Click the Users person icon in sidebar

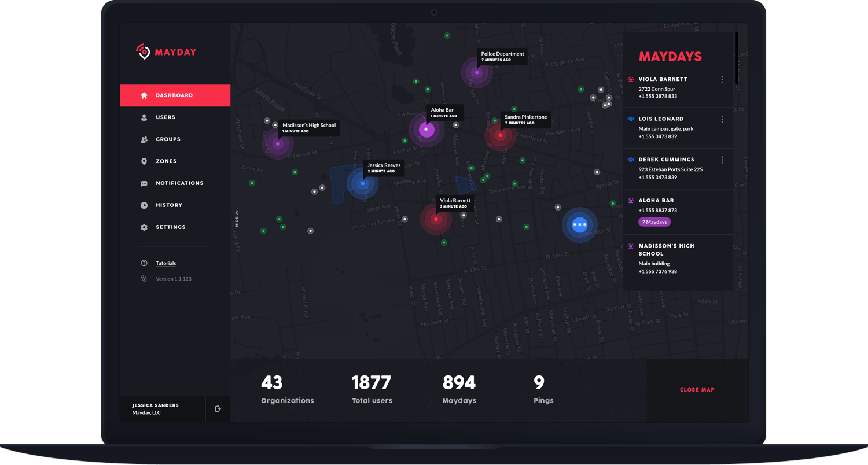tap(144, 117)
